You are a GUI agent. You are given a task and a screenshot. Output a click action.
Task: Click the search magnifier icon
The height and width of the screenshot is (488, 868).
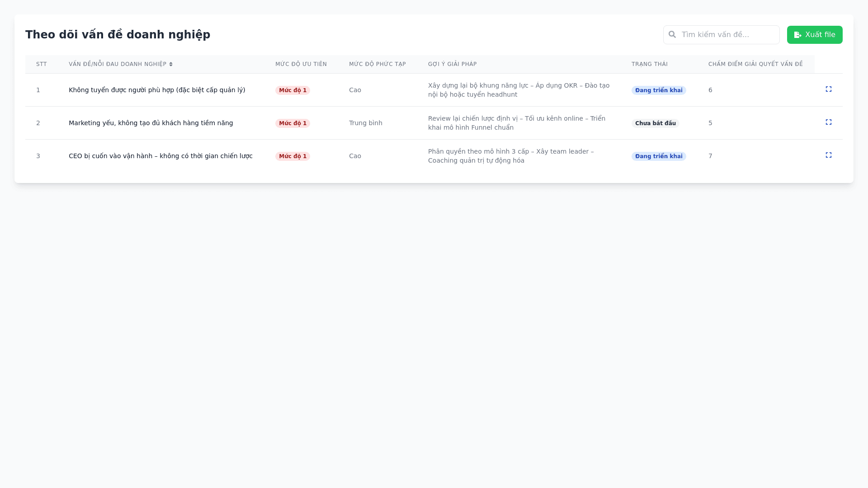[x=672, y=35]
